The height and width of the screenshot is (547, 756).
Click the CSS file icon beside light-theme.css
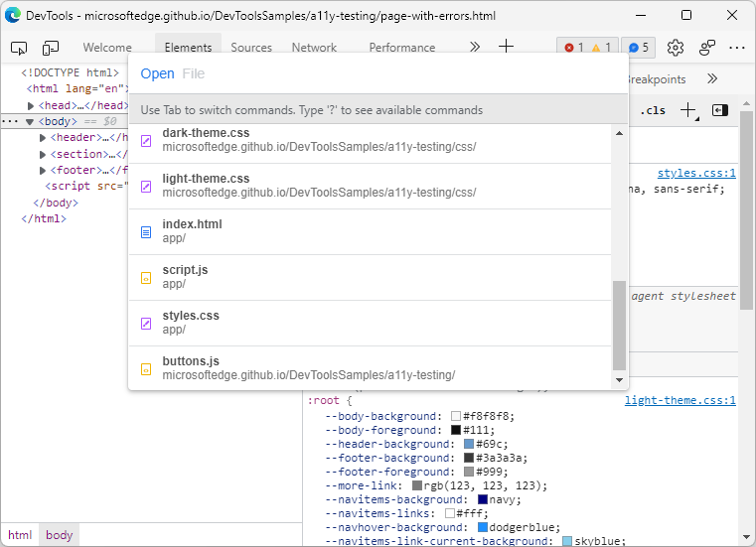146,187
